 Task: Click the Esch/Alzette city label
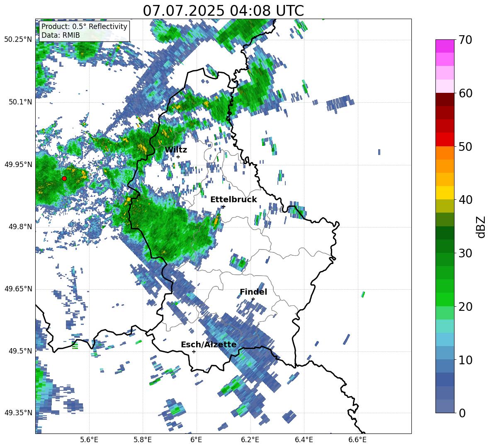coord(209,344)
